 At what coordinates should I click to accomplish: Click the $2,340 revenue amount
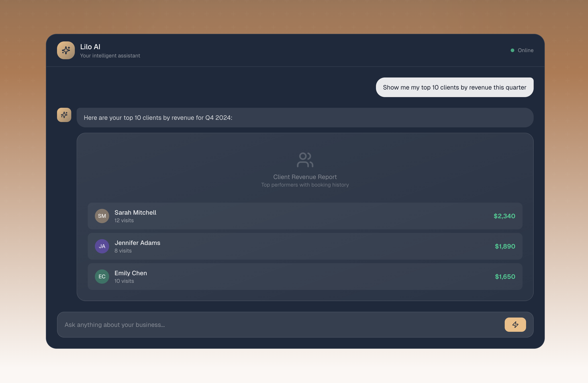coord(504,216)
